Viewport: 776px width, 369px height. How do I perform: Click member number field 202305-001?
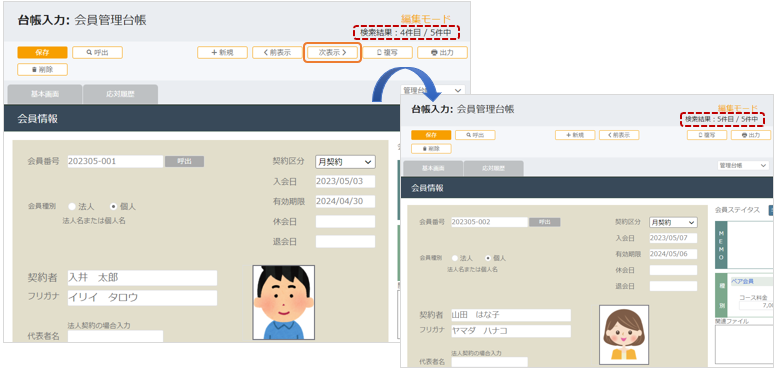pos(115,161)
